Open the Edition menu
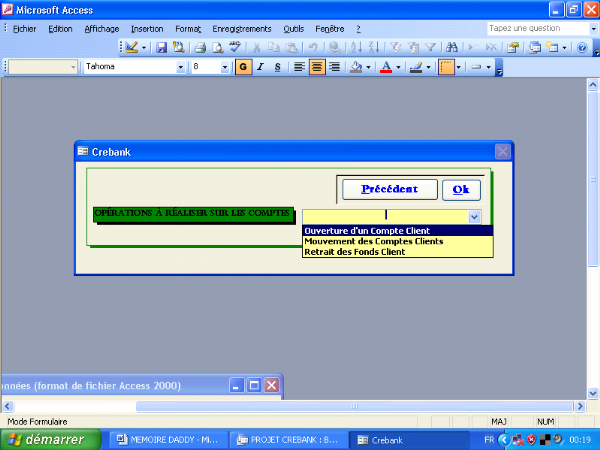 click(60, 29)
